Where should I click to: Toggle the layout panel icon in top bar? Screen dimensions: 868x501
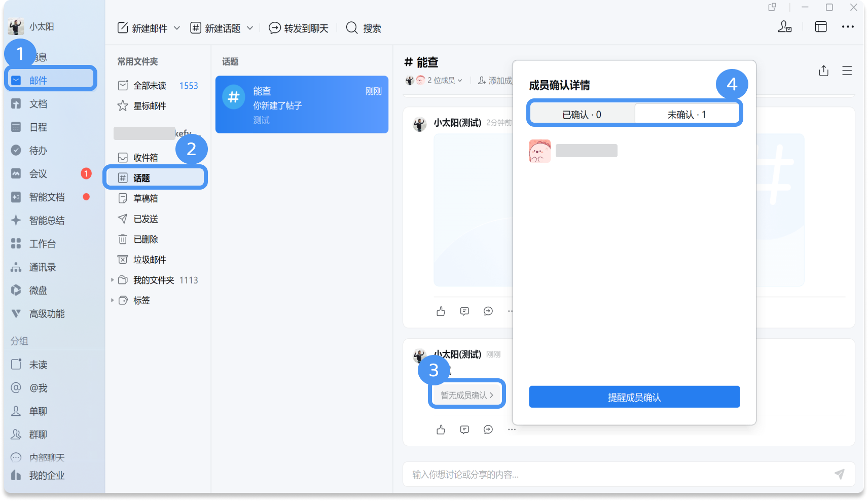click(821, 27)
